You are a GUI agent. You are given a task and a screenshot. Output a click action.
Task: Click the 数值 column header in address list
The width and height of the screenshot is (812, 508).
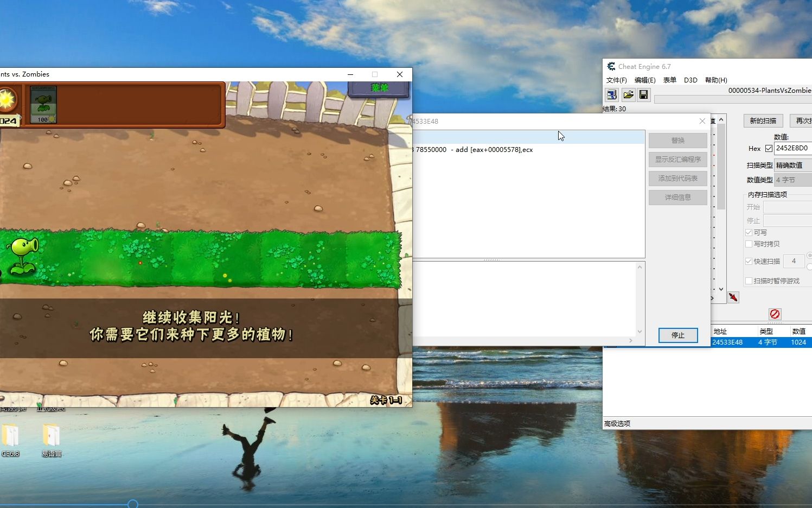pos(800,331)
